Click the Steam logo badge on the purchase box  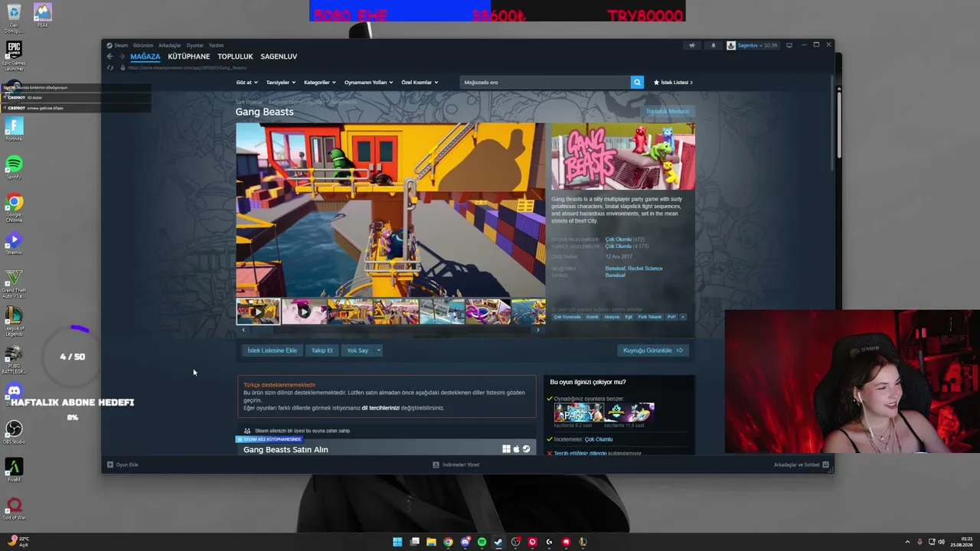pyautogui.click(x=526, y=449)
